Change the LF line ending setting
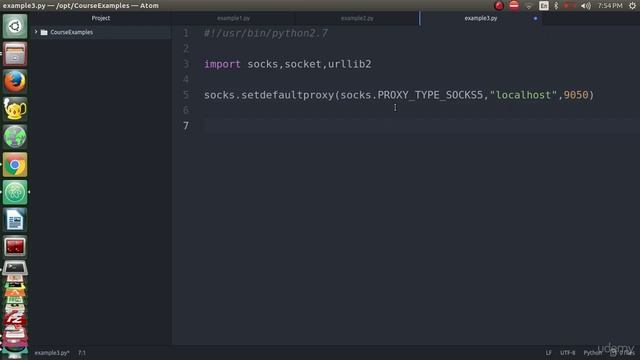 549,353
